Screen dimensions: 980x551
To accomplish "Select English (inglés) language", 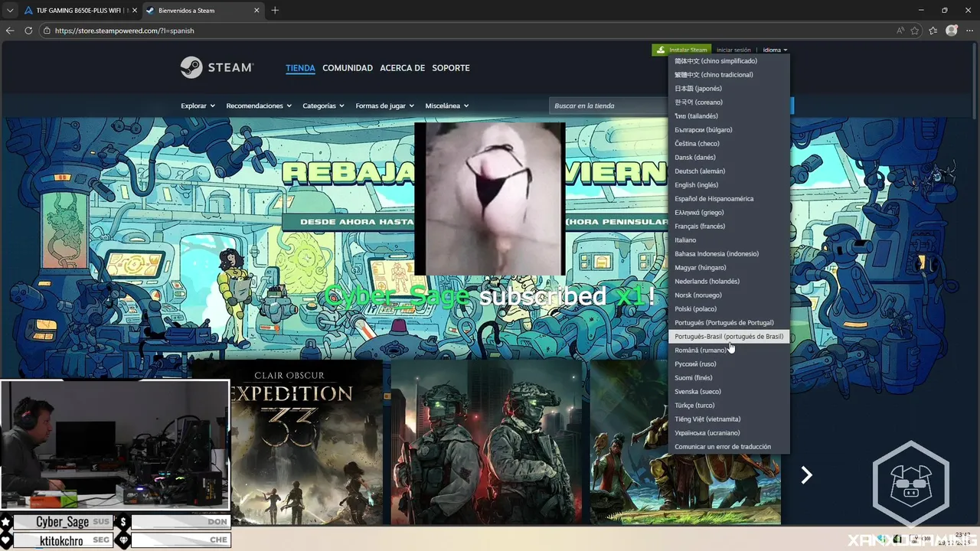I will click(728, 185).
